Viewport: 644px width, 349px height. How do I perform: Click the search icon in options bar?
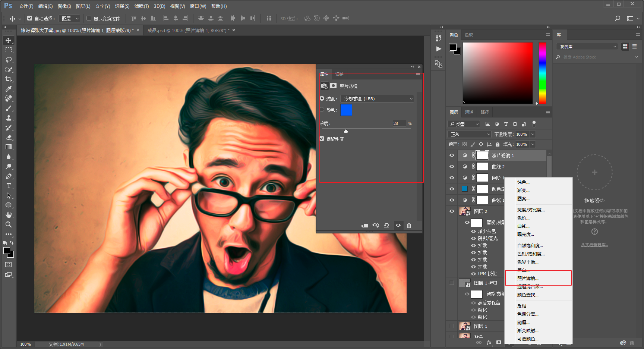pos(618,18)
